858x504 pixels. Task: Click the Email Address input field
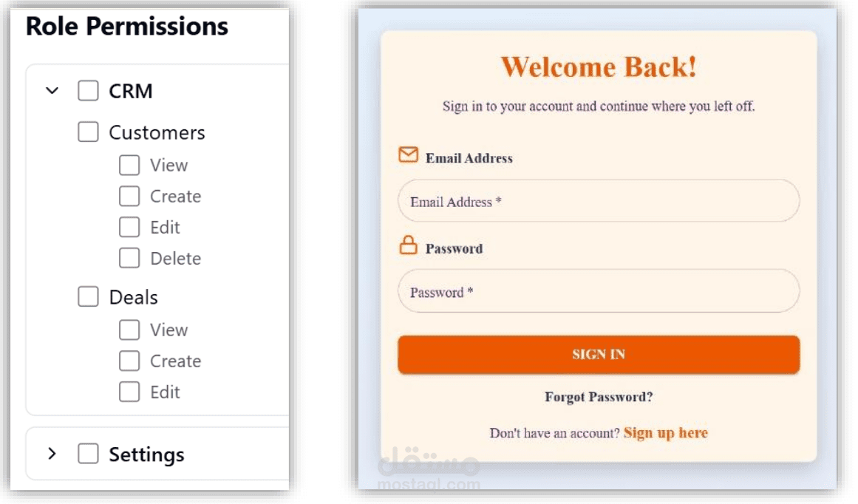pyautogui.click(x=599, y=201)
